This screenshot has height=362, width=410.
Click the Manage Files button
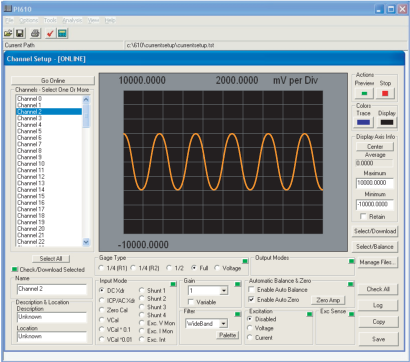[x=378, y=262]
